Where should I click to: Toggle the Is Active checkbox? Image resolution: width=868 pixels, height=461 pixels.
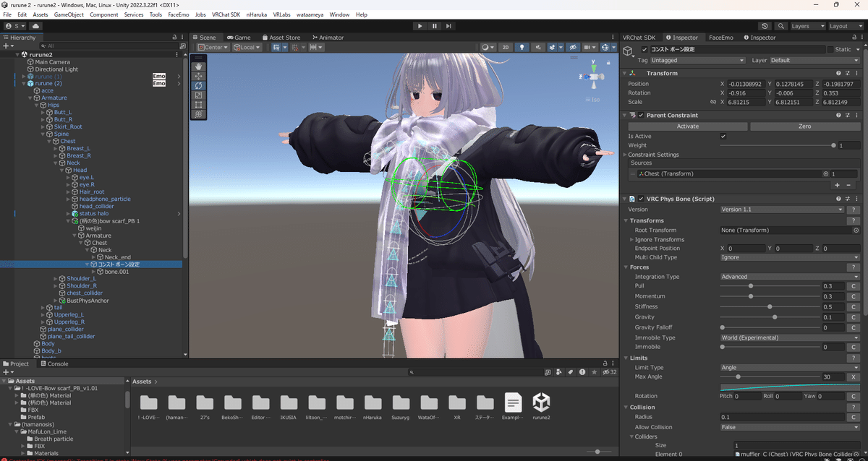(723, 135)
